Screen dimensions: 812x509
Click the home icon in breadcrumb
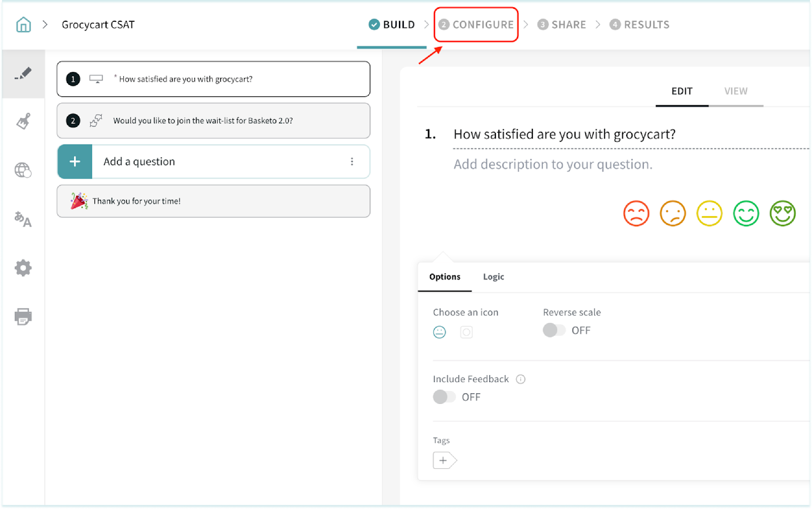23,24
